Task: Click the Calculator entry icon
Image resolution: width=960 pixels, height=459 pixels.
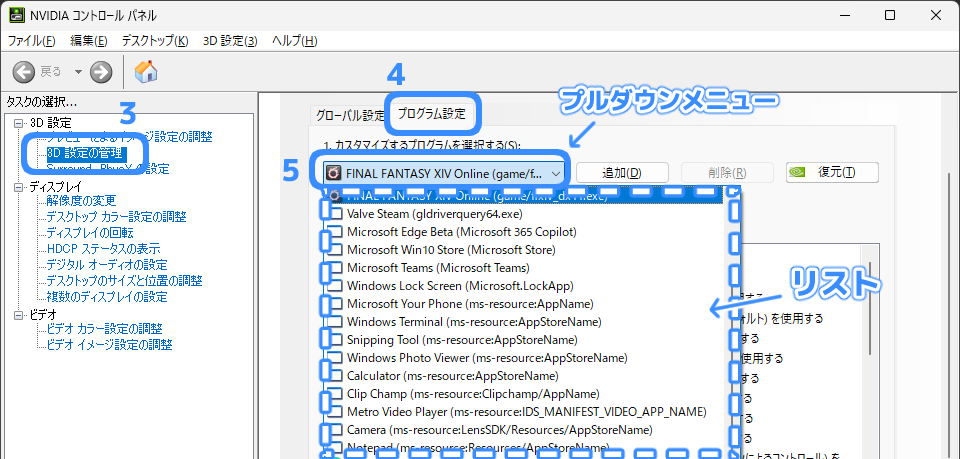Action: pyautogui.click(x=336, y=376)
